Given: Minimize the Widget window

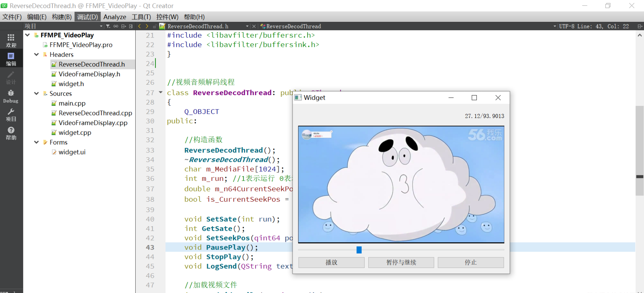Looking at the screenshot, I should pos(451,98).
